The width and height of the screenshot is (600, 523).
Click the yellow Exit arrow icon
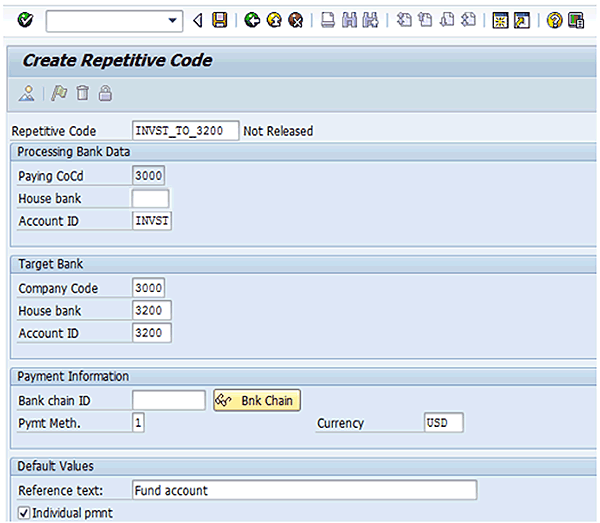coord(273,20)
